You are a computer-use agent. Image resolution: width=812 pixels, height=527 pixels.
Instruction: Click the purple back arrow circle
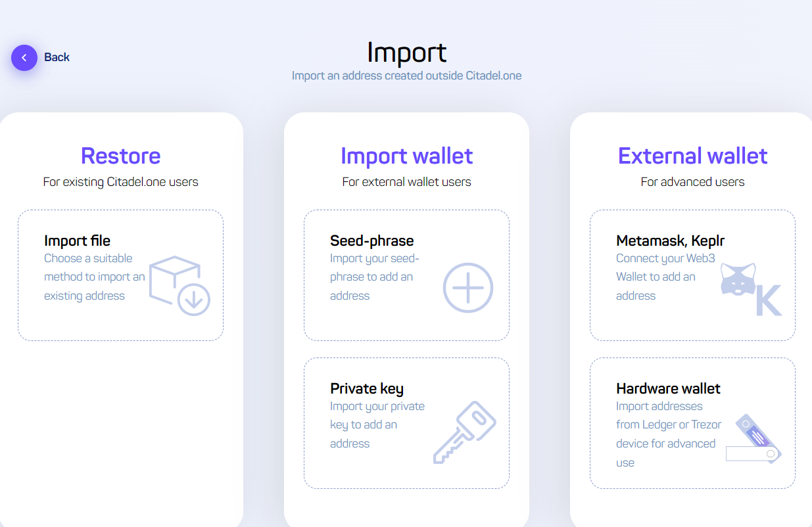[24, 58]
